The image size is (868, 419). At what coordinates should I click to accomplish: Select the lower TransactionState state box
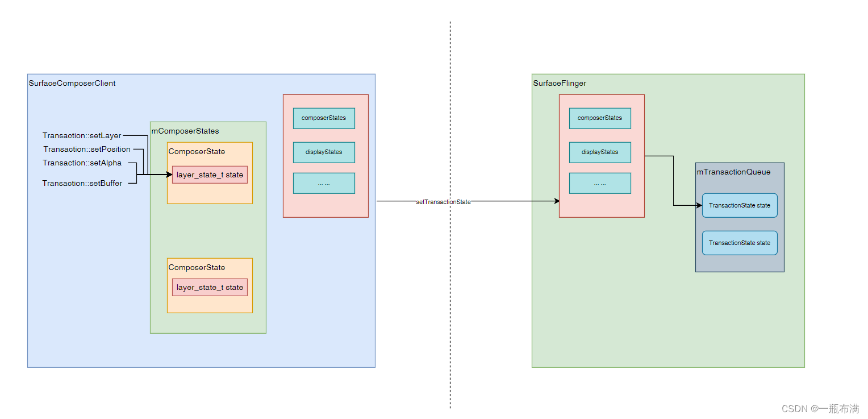click(x=740, y=243)
